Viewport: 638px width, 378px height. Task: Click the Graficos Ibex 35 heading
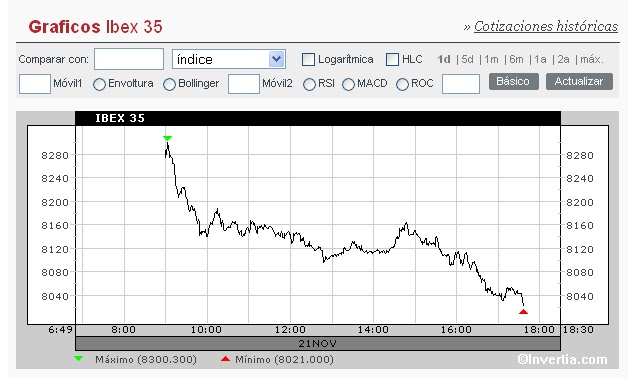coord(95,27)
